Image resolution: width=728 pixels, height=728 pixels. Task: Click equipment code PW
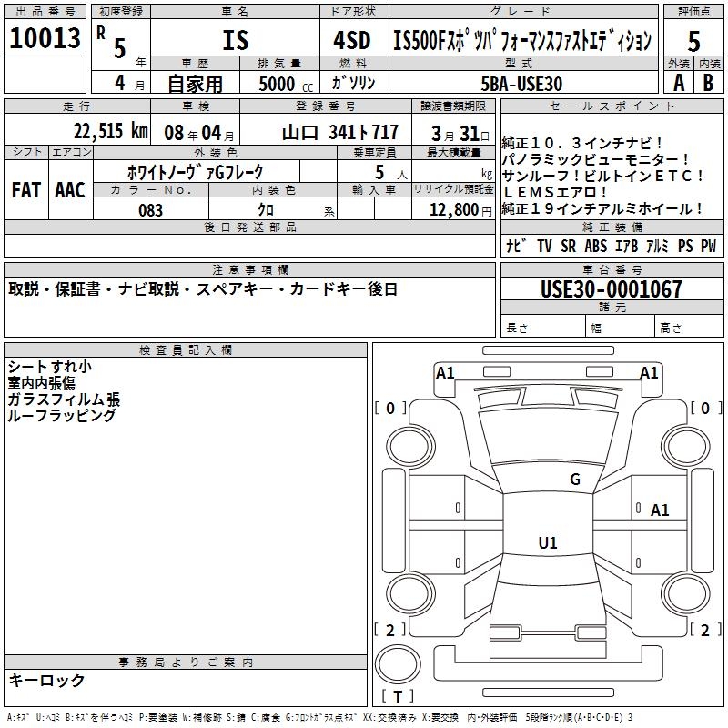tap(709, 246)
